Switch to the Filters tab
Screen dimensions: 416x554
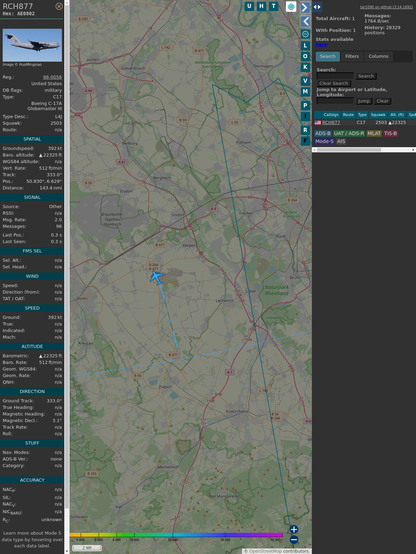click(352, 56)
